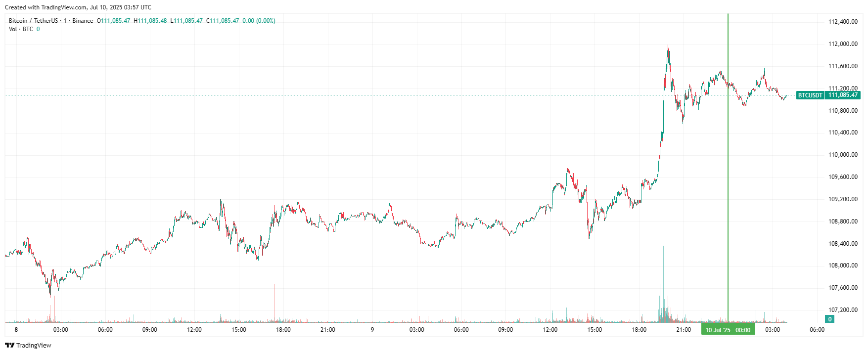
Task: Click the volume 0 scale badge
Action: click(830, 319)
